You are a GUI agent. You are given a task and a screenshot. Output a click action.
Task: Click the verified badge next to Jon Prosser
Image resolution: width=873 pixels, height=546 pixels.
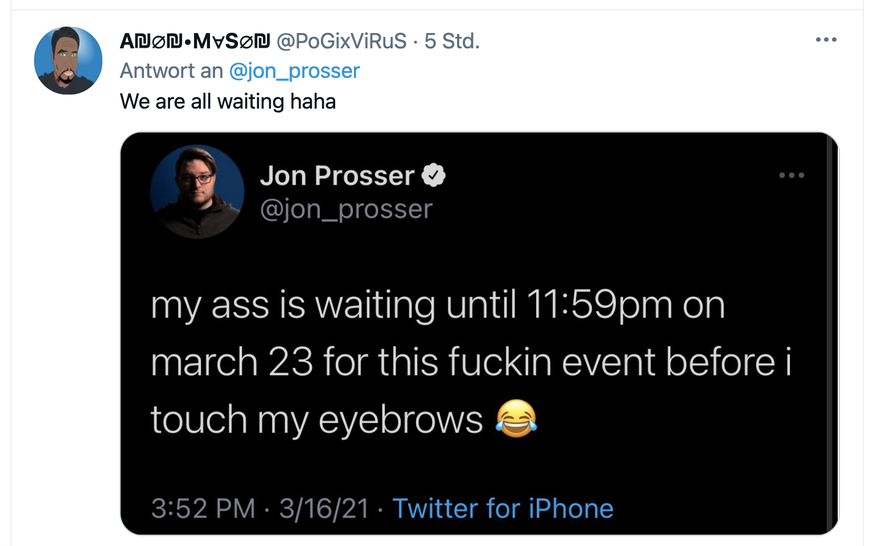(x=433, y=175)
